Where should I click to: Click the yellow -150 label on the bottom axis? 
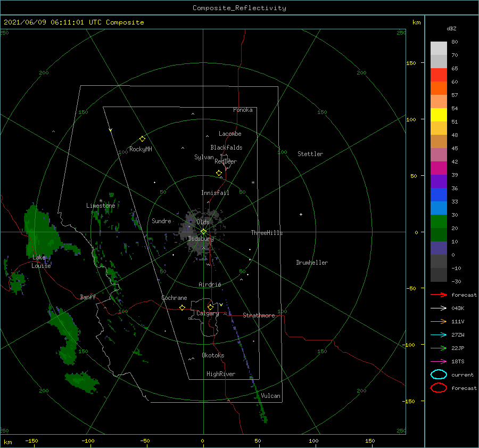31,441
